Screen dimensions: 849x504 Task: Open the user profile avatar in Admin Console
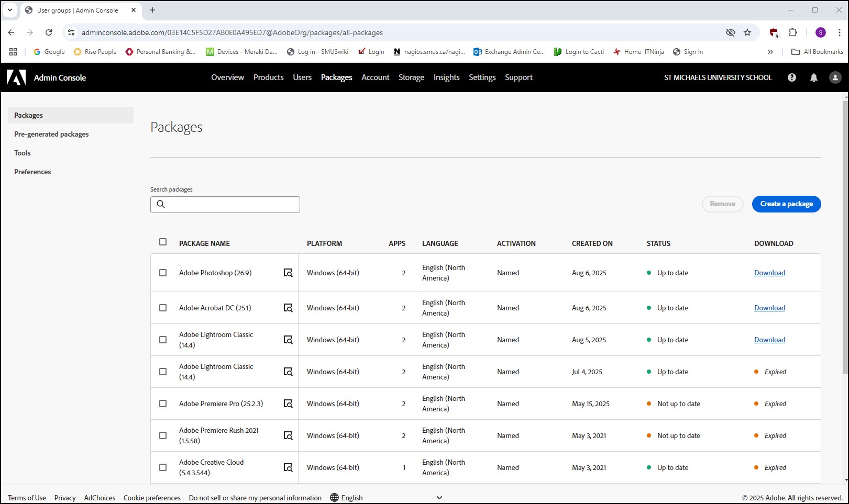(x=835, y=77)
